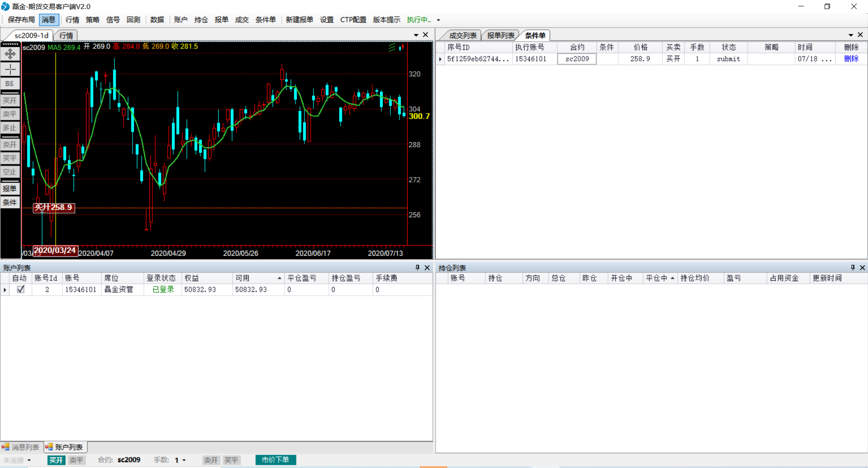Open chart tab list dropdown arrow
The width and height of the screenshot is (868, 468).
[416, 35]
